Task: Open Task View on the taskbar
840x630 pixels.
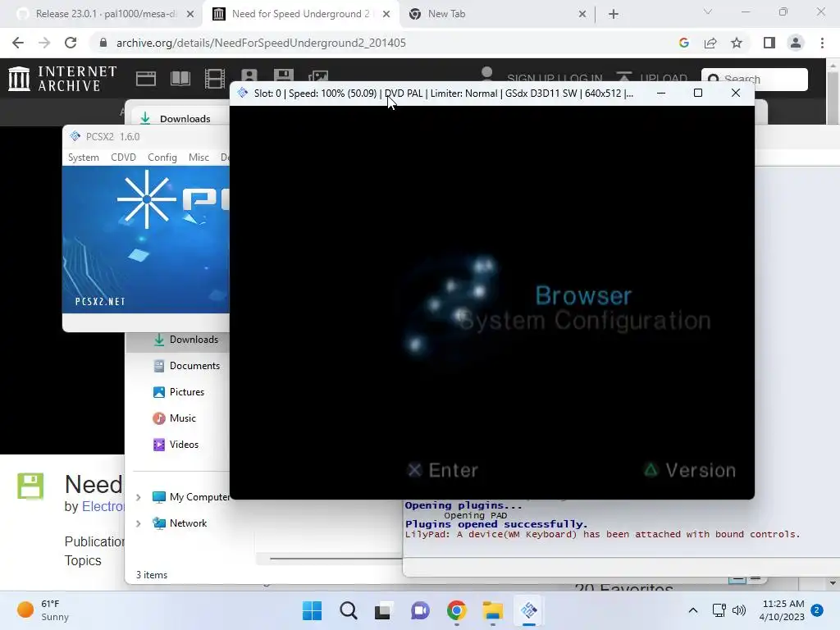Action: pyautogui.click(x=383, y=610)
